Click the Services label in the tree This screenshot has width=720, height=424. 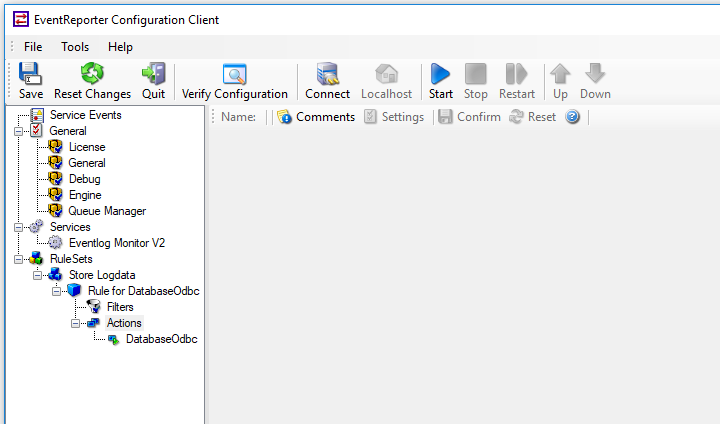70,227
